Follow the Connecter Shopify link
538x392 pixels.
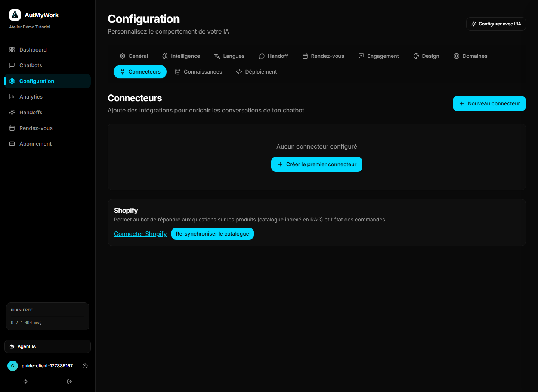point(140,234)
